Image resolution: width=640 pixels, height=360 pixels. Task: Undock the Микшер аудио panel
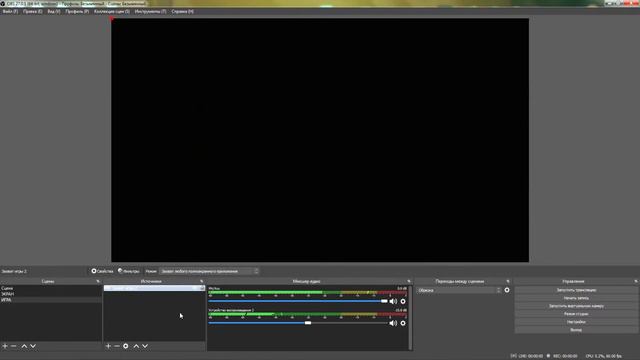(409, 281)
